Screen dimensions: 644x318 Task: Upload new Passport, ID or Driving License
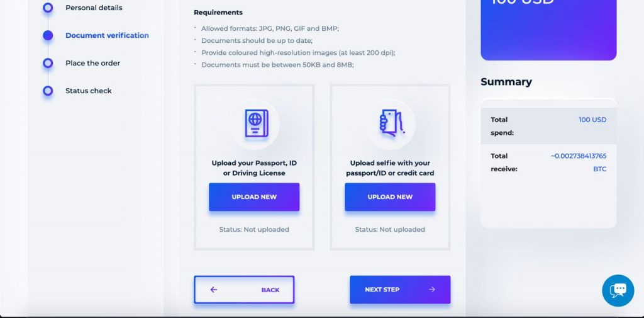pyautogui.click(x=254, y=197)
